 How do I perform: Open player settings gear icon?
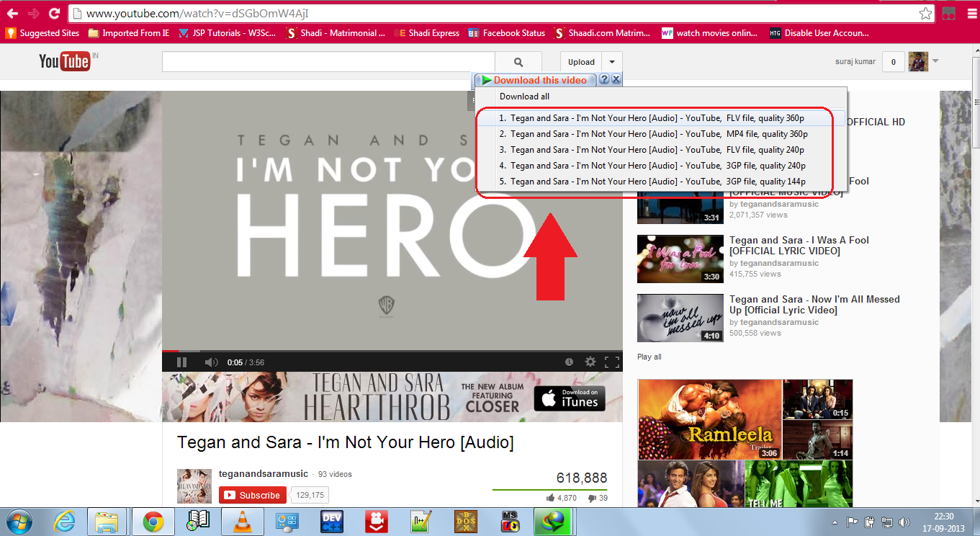(x=590, y=362)
